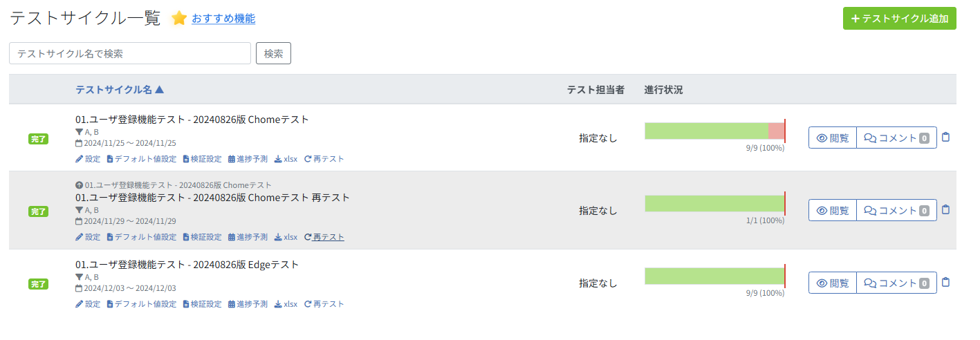980x340 pixels.
Task: Click clipboard icon in 再テスト cycle row
Action: 946,210
